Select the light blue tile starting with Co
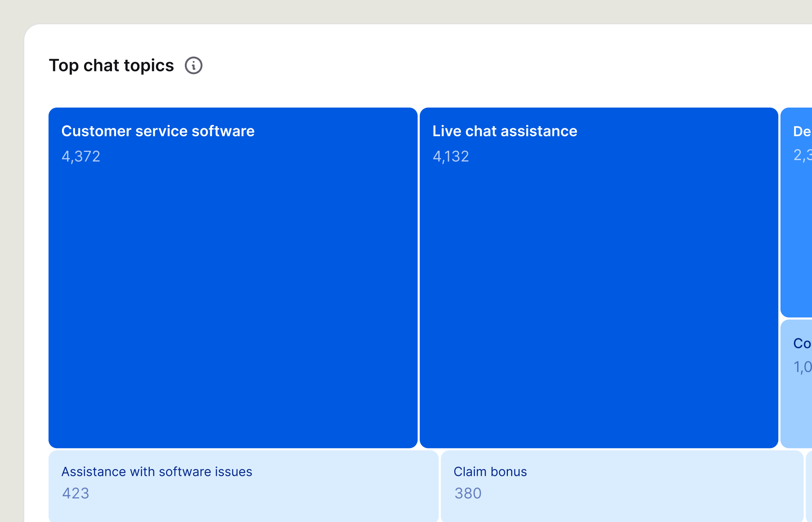Viewport: 812px width, 522px height. [x=796, y=384]
